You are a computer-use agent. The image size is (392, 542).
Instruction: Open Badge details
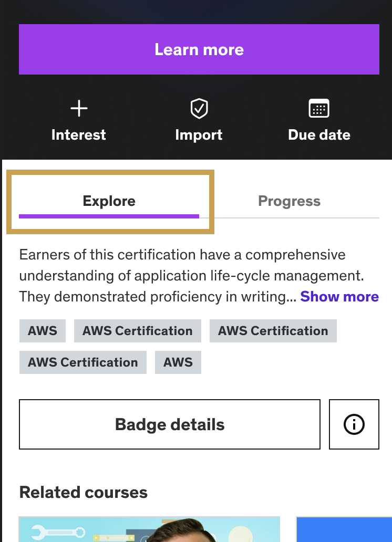[x=169, y=424]
